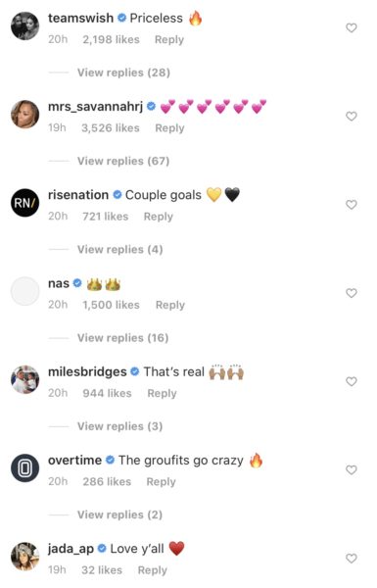Show the 67 replies under mrs_savannahrj

point(123,161)
